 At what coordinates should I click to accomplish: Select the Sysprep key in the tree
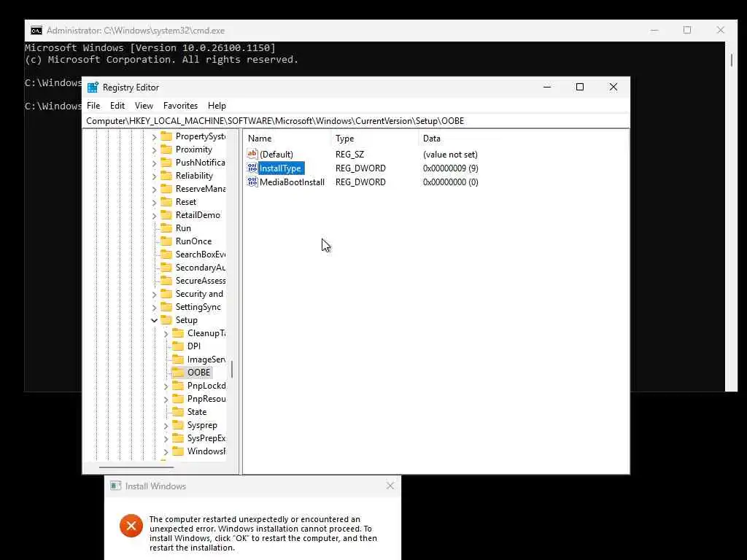[202, 425]
